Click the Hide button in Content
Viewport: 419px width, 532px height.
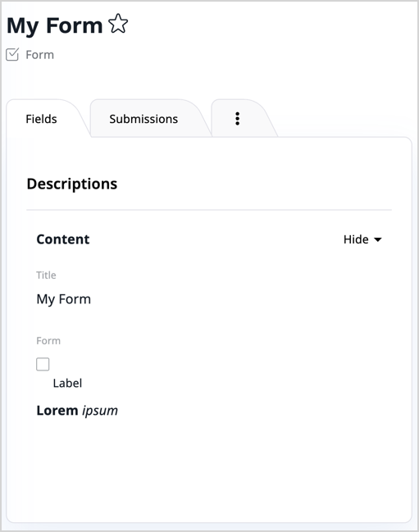coord(362,239)
